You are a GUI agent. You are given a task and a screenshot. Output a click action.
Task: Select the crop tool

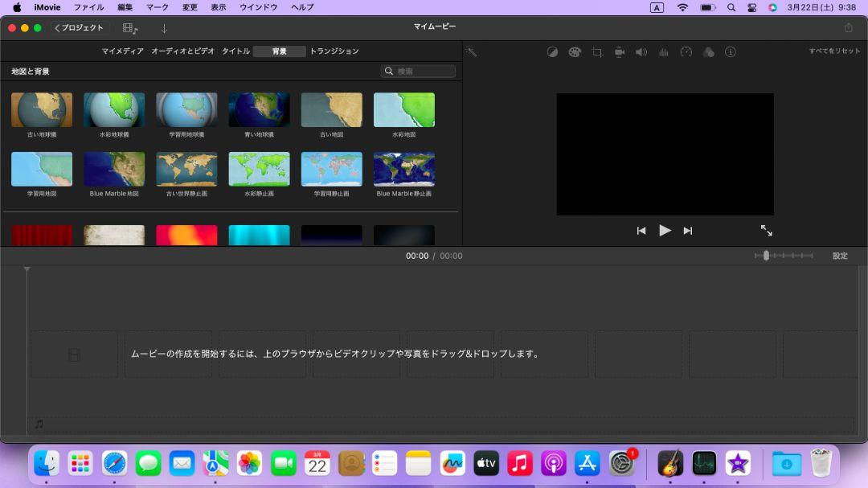[x=597, y=52]
